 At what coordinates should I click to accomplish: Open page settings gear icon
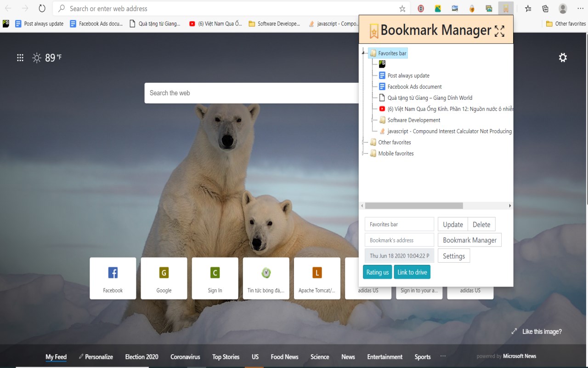coord(563,57)
